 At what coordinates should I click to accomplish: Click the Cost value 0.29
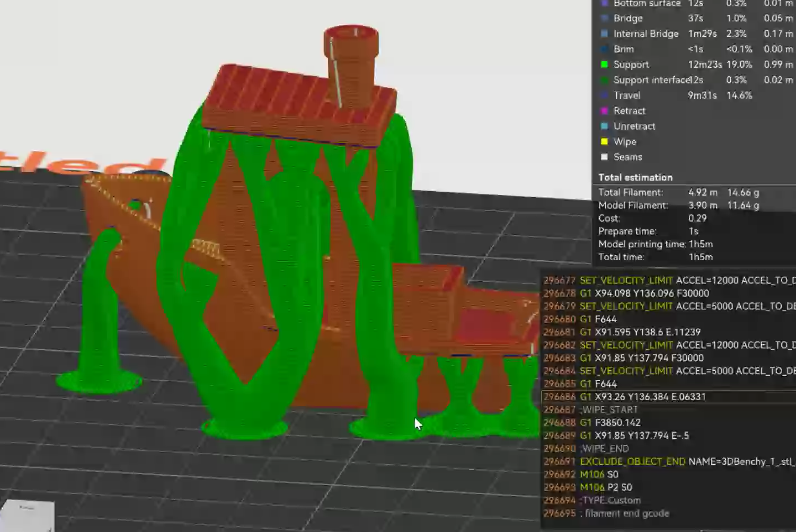697,218
